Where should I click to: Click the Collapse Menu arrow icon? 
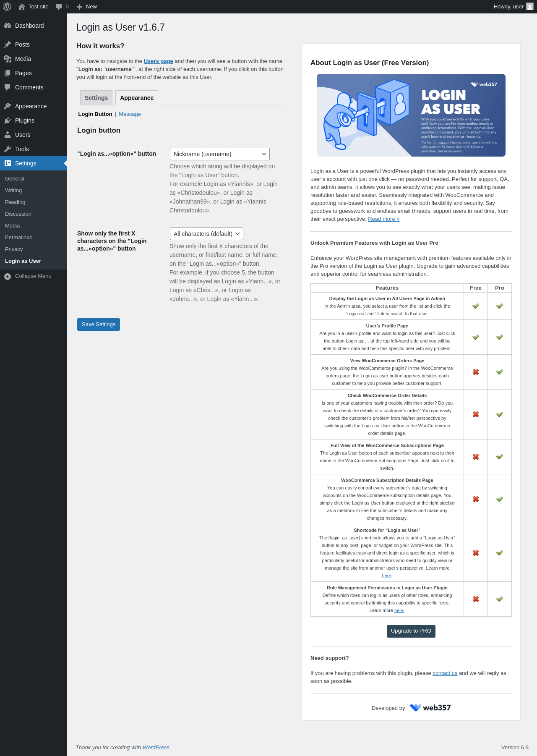click(x=8, y=276)
